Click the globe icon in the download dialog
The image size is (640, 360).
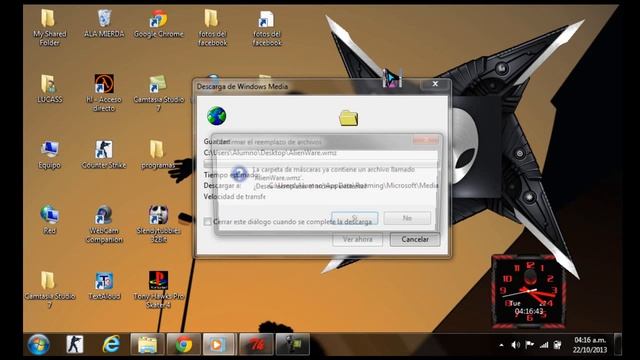point(216,116)
